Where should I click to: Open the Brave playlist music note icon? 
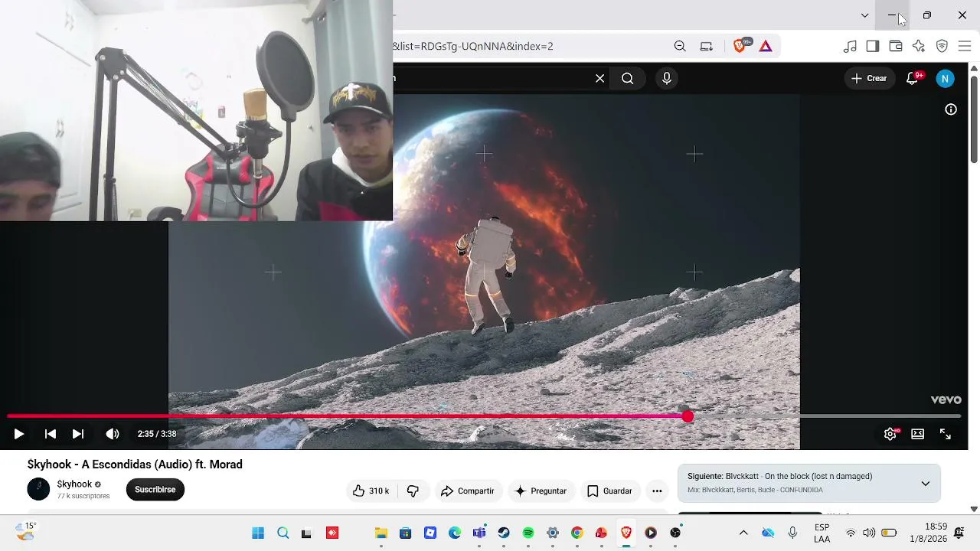pos(850,46)
